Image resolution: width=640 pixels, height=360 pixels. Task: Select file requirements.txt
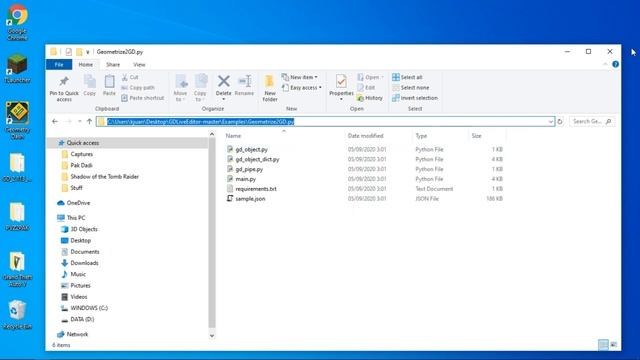256,189
